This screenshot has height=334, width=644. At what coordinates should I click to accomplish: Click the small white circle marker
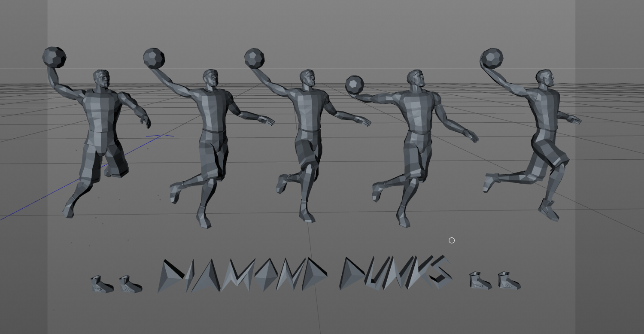pos(452,240)
